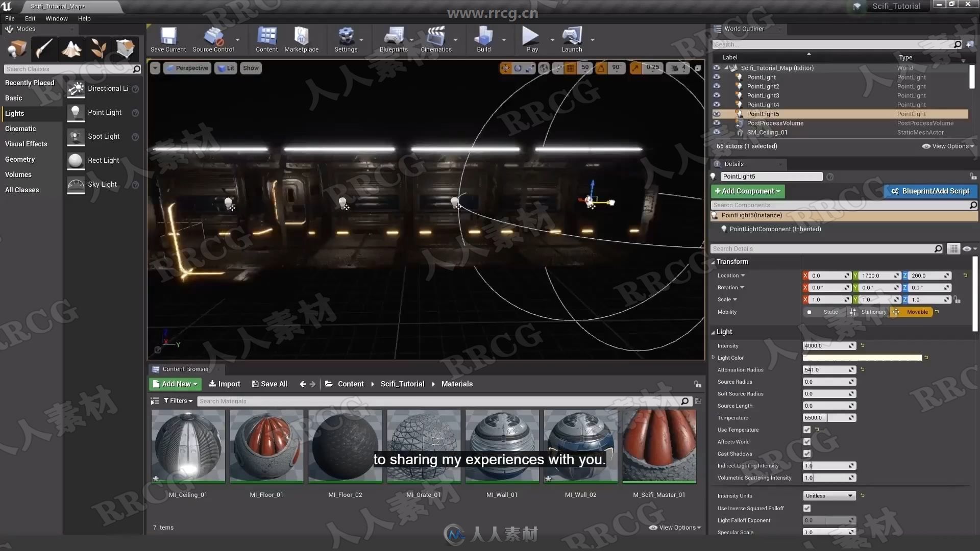
Task: Click Add New in Content Browser
Action: (x=175, y=384)
